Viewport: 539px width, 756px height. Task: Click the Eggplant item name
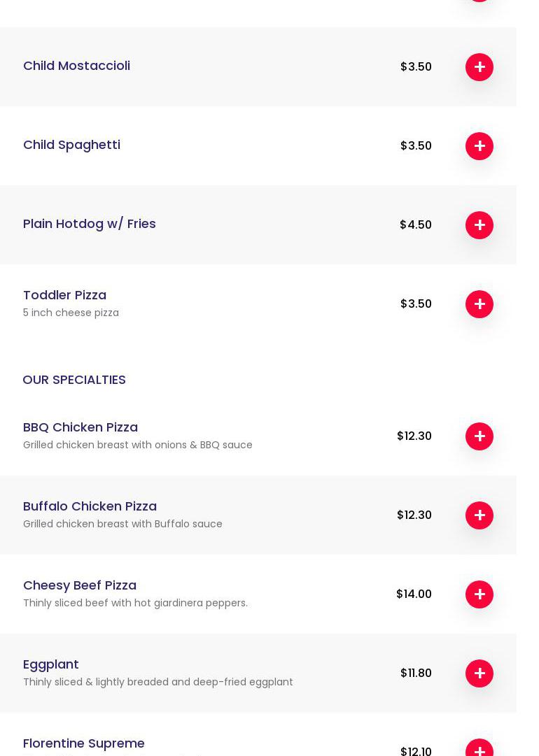[51, 664]
